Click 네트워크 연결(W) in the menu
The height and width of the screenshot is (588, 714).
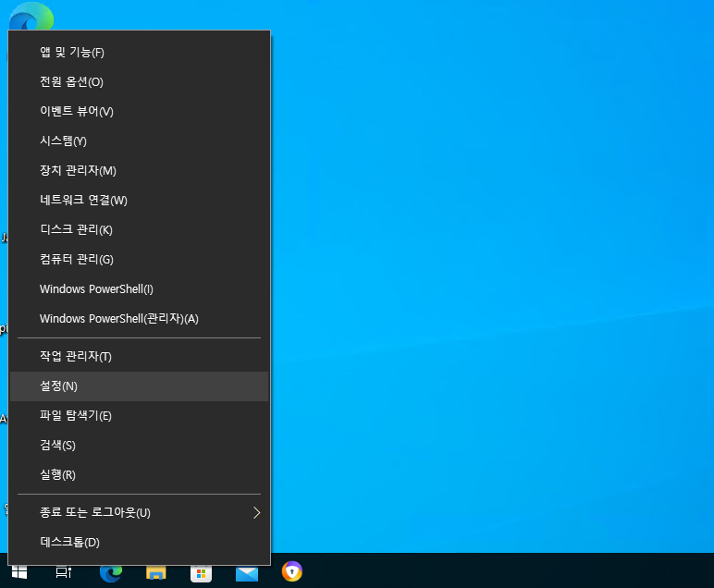pyautogui.click(x=83, y=200)
